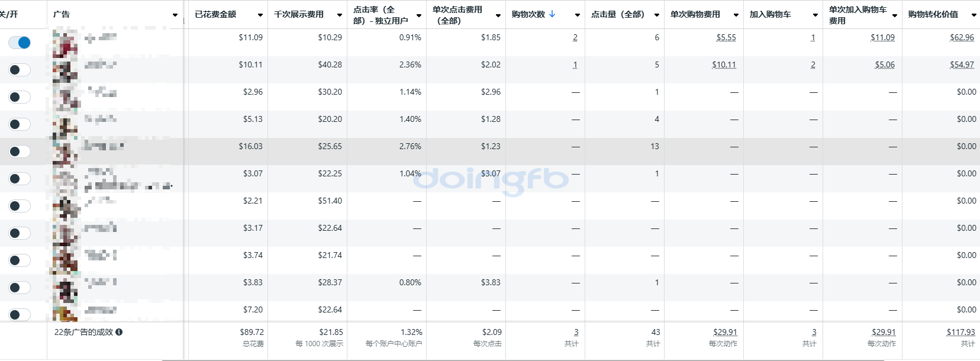Image resolution: width=980 pixels, height=361 pixels.
Task: Click the arrow icon beside 购物转化价值 header
Action: (974, 15)
